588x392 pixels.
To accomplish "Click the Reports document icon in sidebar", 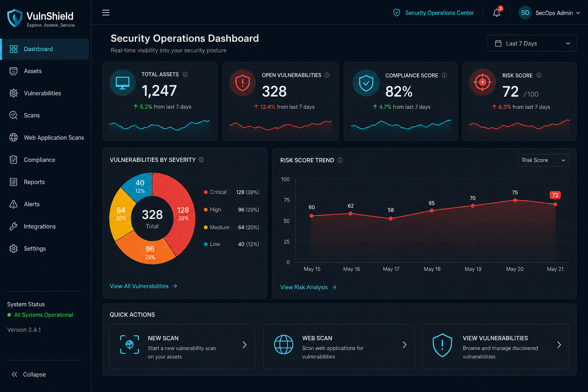I will tap(13, 182).
